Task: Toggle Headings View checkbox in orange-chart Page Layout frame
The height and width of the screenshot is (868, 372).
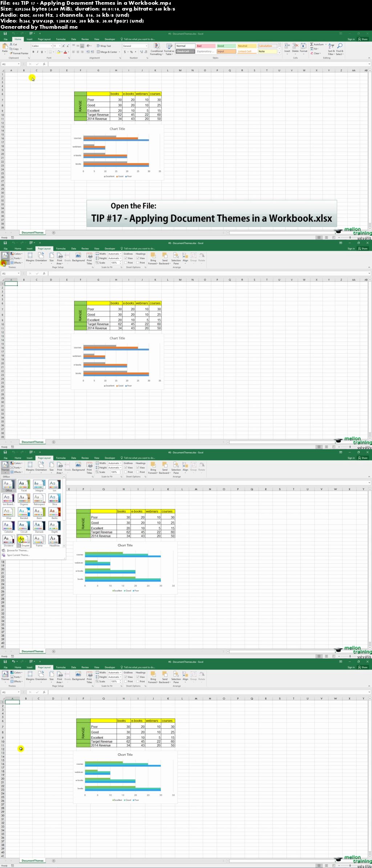Action: pyautogui.click(x=138, y=258)
